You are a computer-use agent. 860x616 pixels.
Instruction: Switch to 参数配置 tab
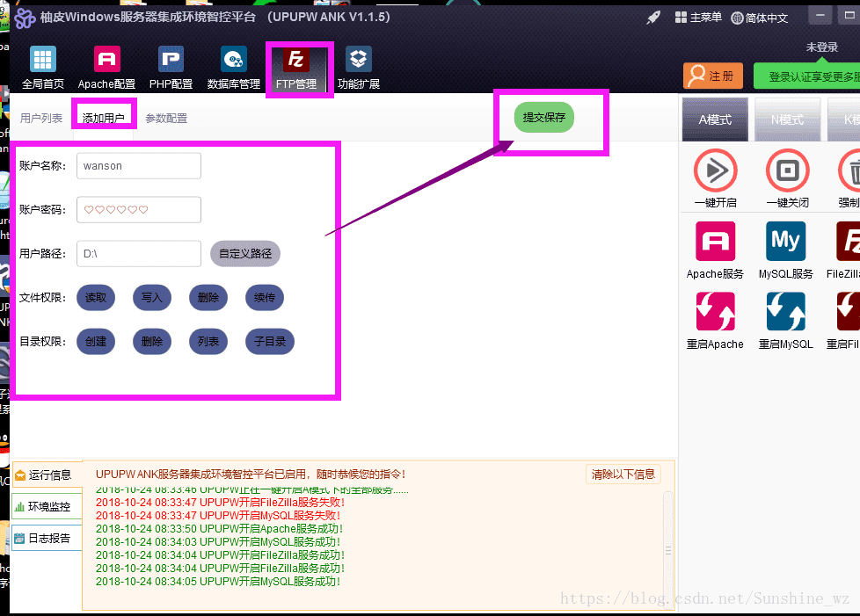coord(166,118)
